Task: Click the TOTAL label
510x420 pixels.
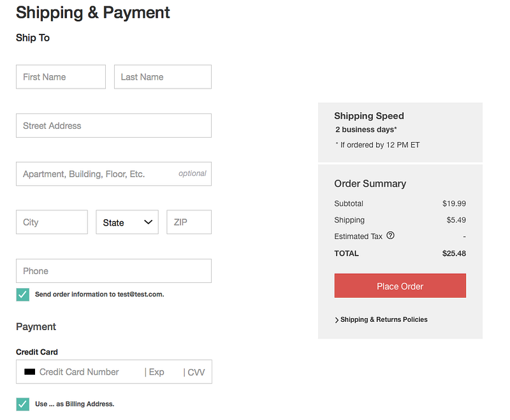Action: (346, 254)
